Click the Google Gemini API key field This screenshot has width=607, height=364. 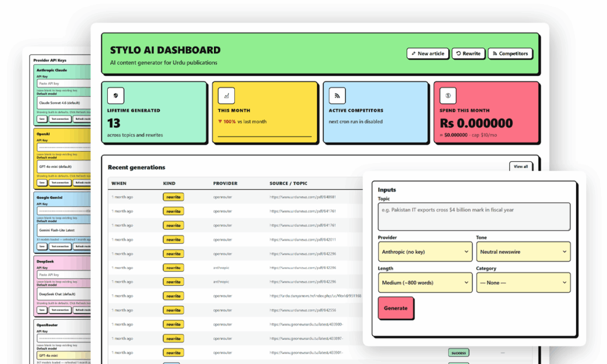click(64, 210)
